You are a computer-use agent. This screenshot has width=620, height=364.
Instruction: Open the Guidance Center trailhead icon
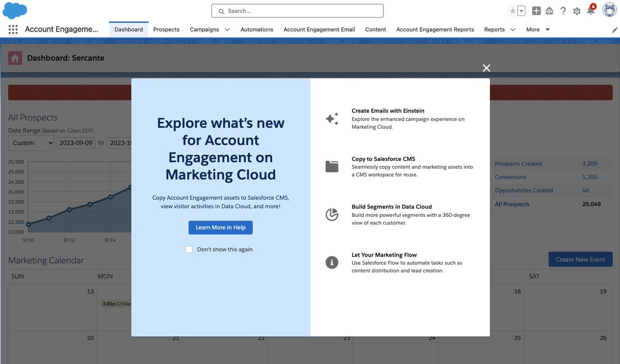tap(550, 11)
